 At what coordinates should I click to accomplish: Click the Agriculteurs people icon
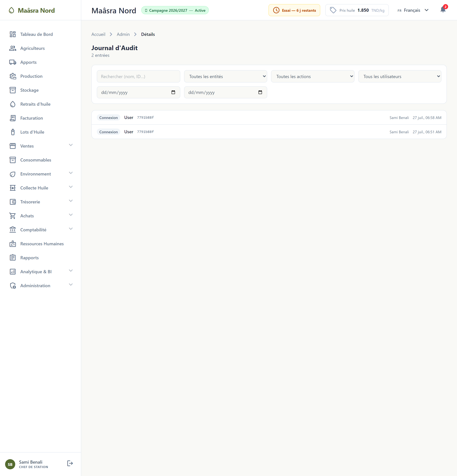click(13, 48)
